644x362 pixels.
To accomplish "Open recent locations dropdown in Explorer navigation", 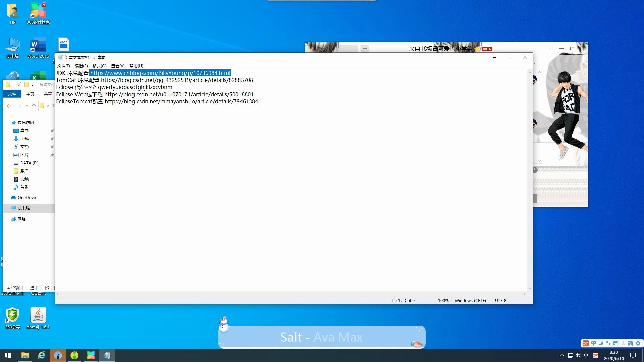I will (27, 106).
